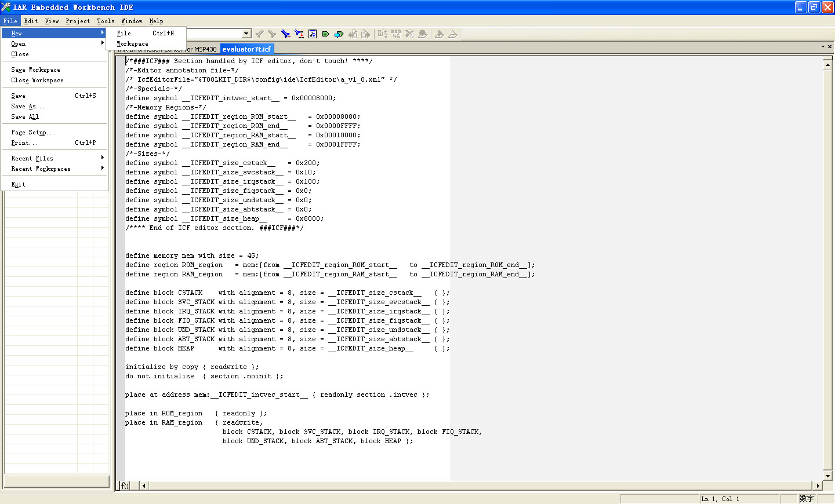Switch to the evaluator7t.icf tab
The width and height of the screenshot is (835, 504).
pos(246,49)
